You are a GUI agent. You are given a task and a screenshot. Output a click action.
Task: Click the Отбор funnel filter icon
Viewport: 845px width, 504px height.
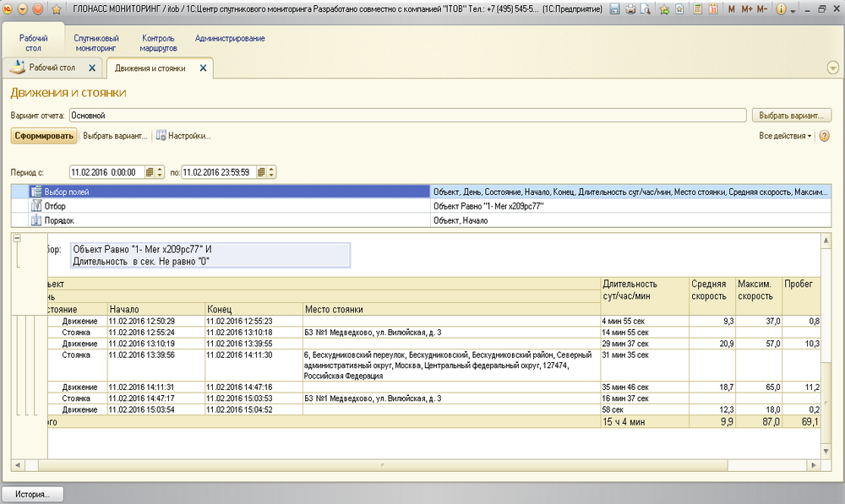coord(36,206)
